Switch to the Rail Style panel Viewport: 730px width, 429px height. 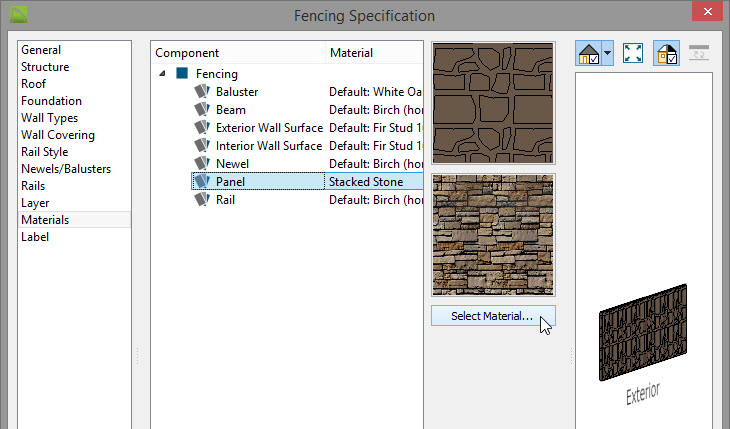point(45,152)
